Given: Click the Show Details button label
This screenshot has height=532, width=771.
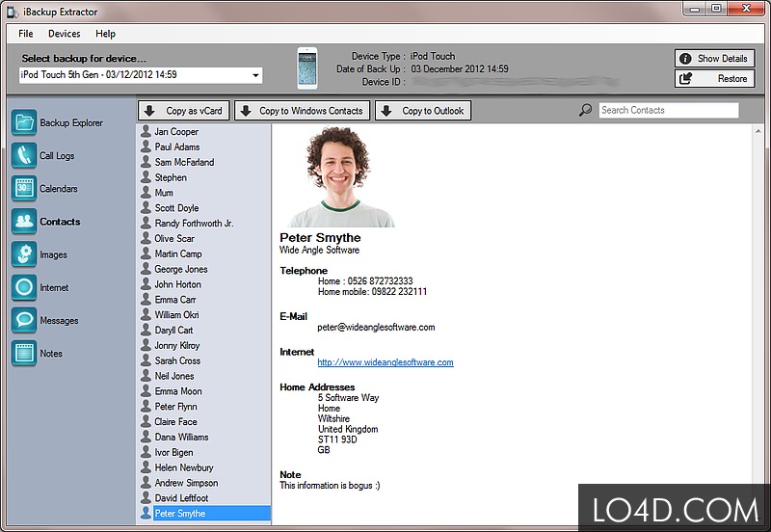Looking at the screenshot, I should click(722, 59).
